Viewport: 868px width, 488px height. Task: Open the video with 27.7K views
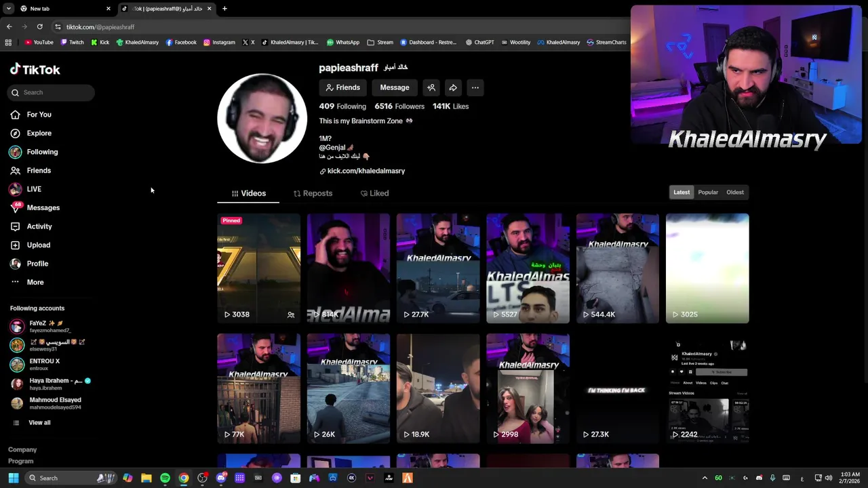438,268
